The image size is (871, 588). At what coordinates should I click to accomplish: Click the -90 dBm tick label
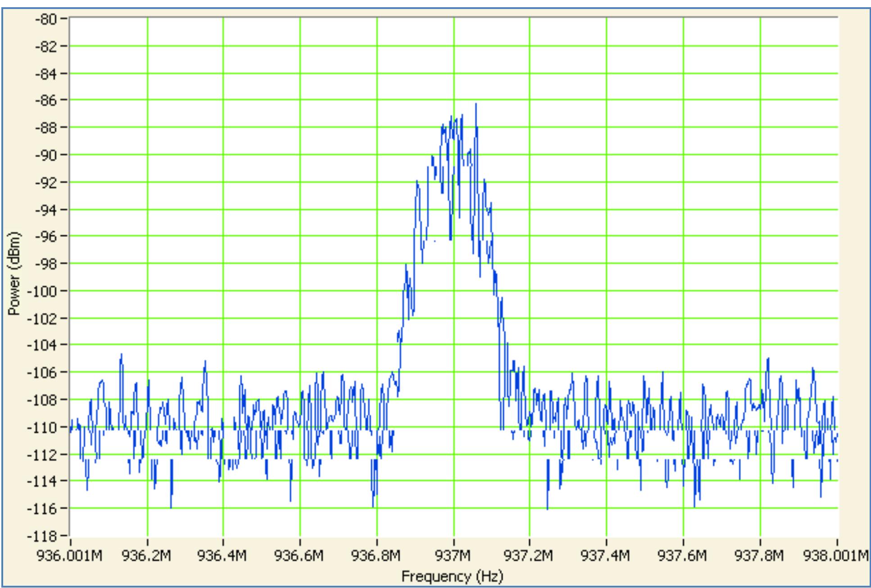point(46,155)
